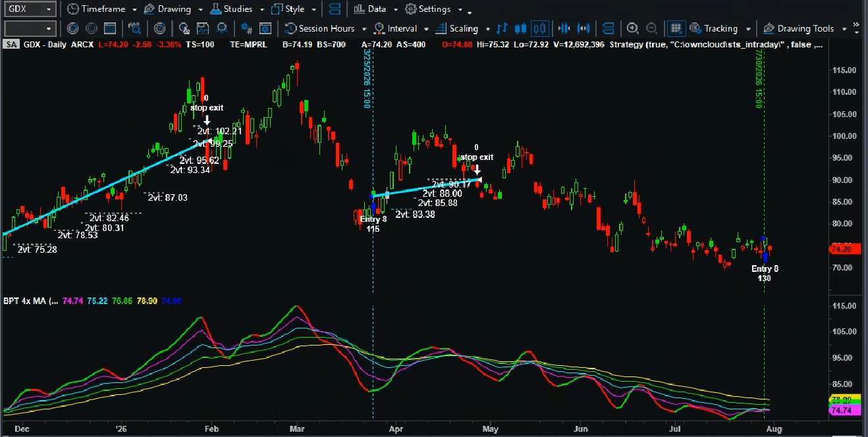Toggle hollow candlestick chart style

[540, 28]
